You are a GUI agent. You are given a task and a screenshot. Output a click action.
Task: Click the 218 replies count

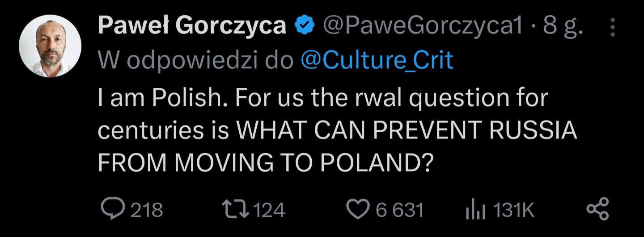click(x=147, y=210)
